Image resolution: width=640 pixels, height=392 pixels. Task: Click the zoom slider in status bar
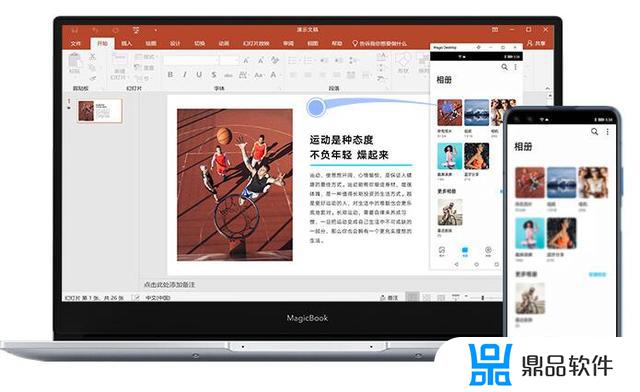pyautogui.click(x=482, y=298)
